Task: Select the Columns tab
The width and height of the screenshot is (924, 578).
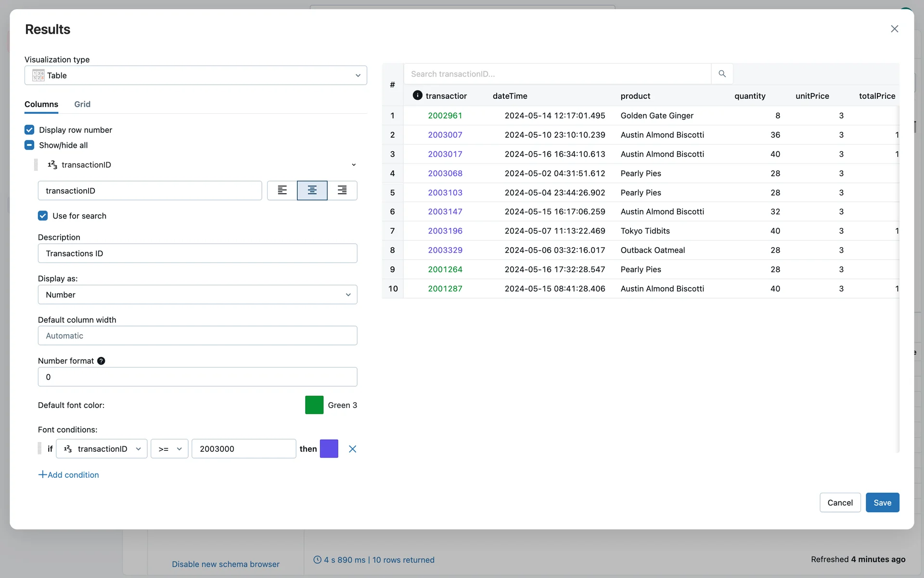Action: pyautogui.click(x=41, y=104)
